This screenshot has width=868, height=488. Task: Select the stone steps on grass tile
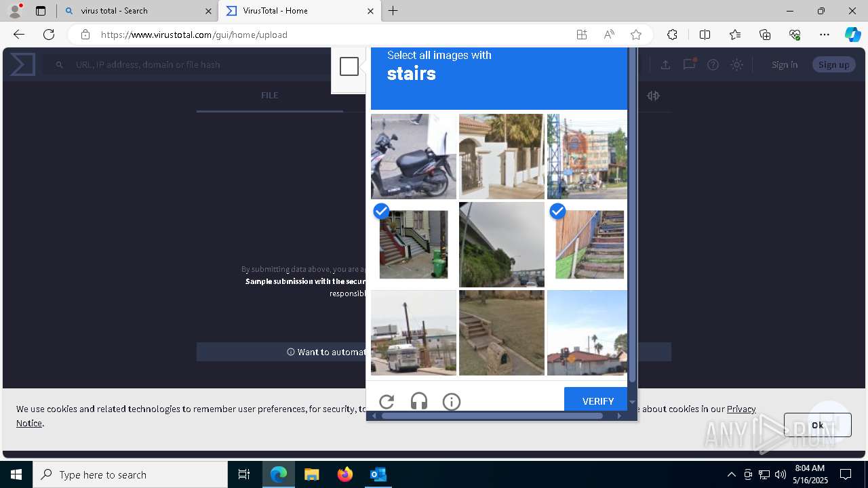point(502,333)
